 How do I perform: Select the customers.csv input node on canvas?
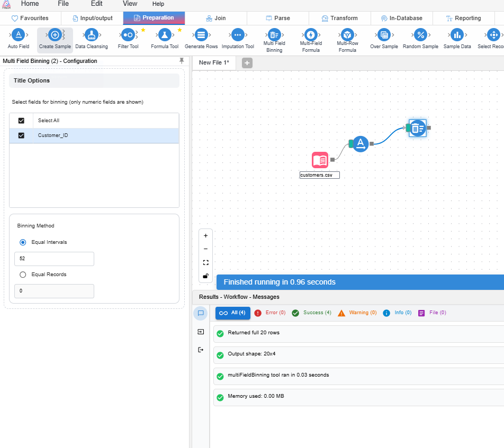pos(320,160)
